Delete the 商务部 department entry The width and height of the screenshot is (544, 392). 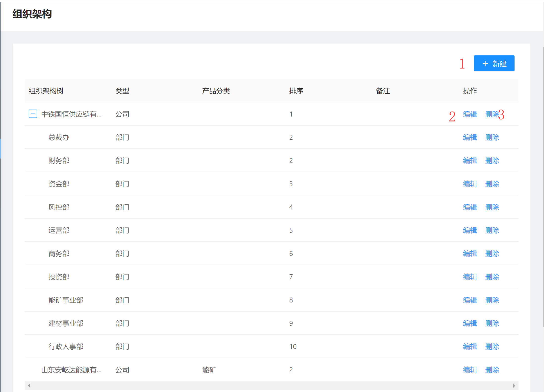[492, 254]
